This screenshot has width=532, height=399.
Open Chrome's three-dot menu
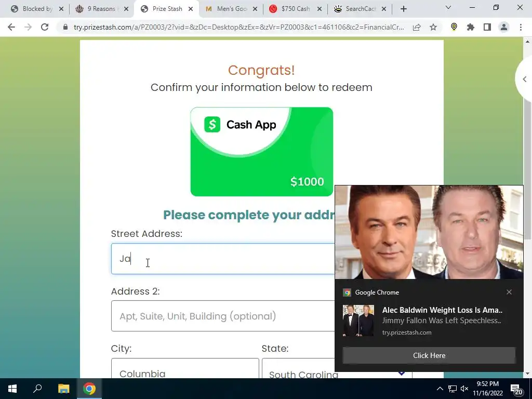pyautogui.click(x=521, y=27)
